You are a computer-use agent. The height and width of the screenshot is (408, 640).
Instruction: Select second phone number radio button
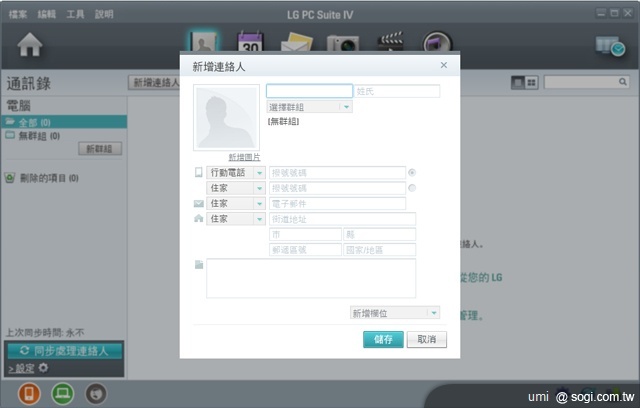coord(412,188)
